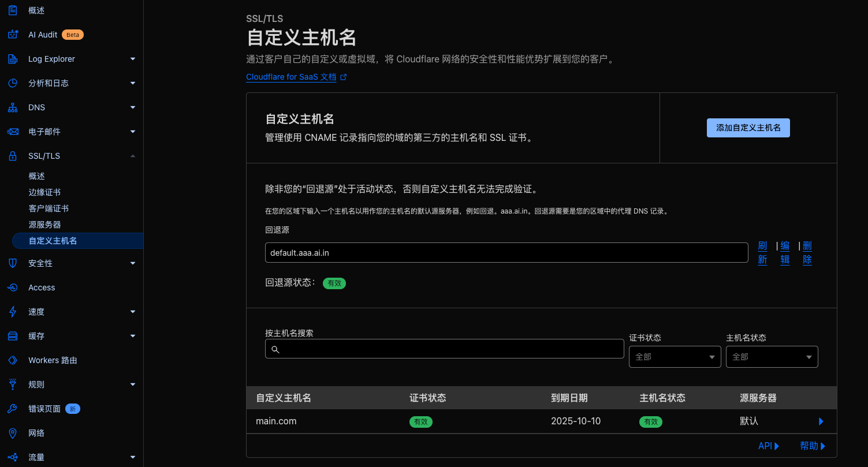The width and height of the screenshot is (868, 467).
Task: Click the clipboard icon beside 概述
Action: 13,10
